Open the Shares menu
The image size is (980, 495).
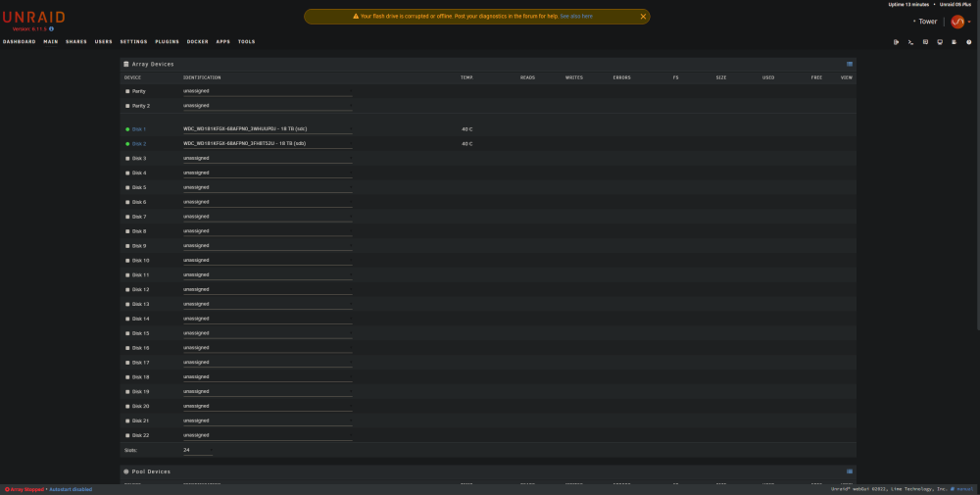(x=76, y=42)
